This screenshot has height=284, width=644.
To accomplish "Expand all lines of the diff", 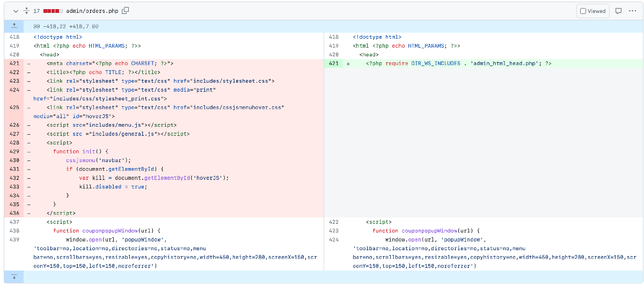I will pyautogui.click(x=26, y=11).
